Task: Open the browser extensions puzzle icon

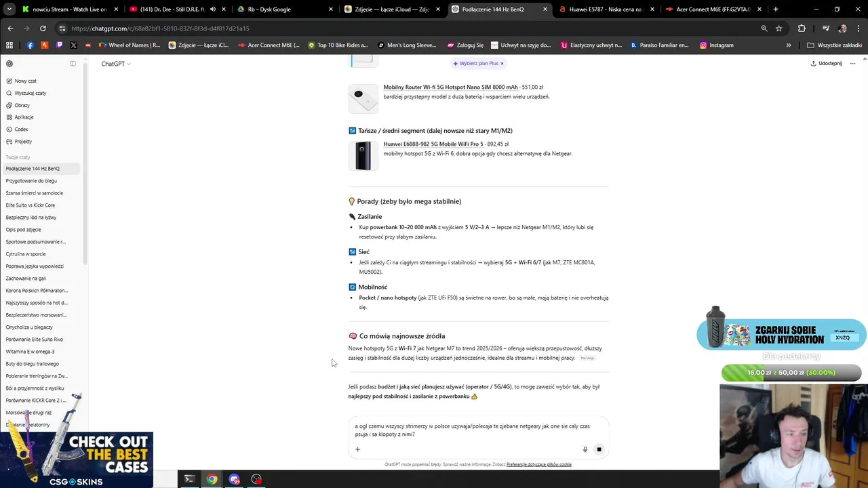Action: coord(802,28)
